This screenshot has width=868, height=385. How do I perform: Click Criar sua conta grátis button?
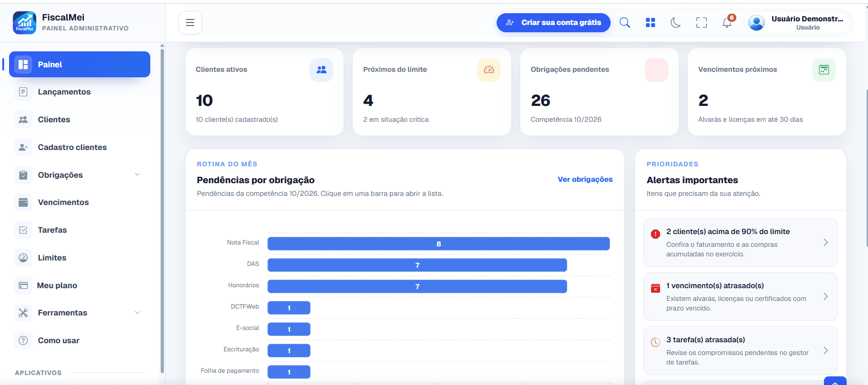553,23
